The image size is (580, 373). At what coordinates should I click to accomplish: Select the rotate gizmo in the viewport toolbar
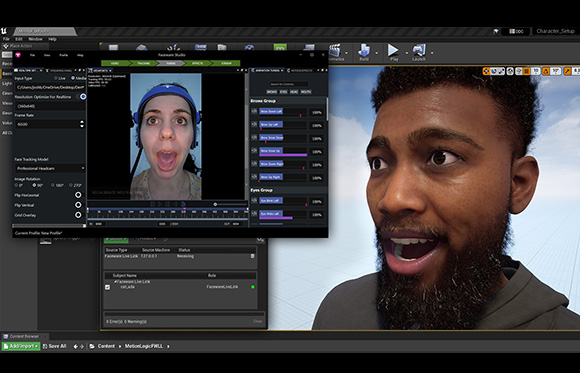494,71
